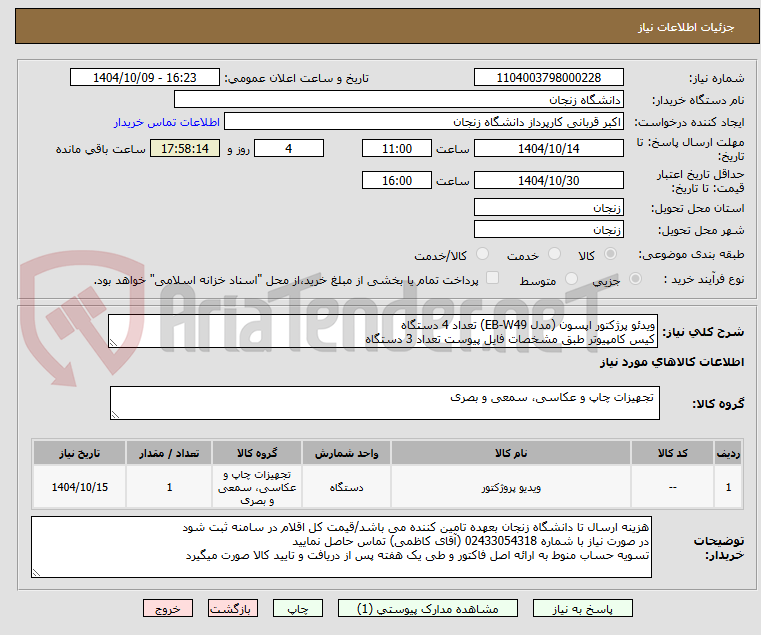Click the گروه کالا table column header

pos(257,453)
